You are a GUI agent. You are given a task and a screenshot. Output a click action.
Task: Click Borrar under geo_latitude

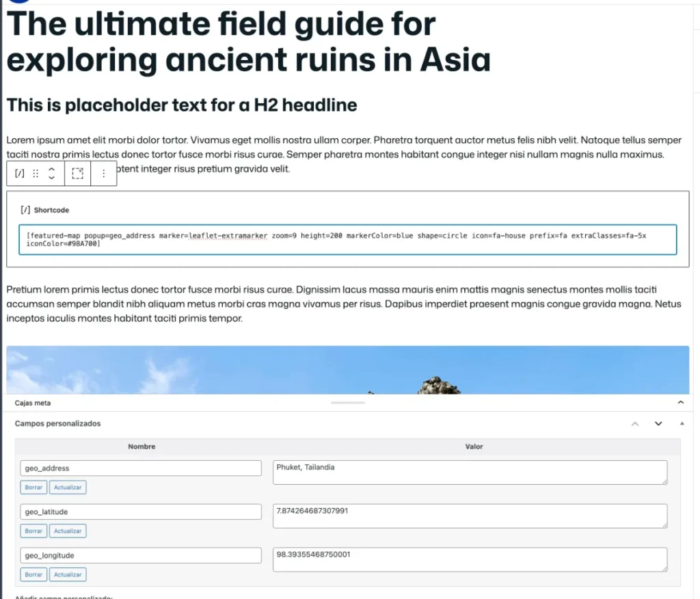(33, 531)
